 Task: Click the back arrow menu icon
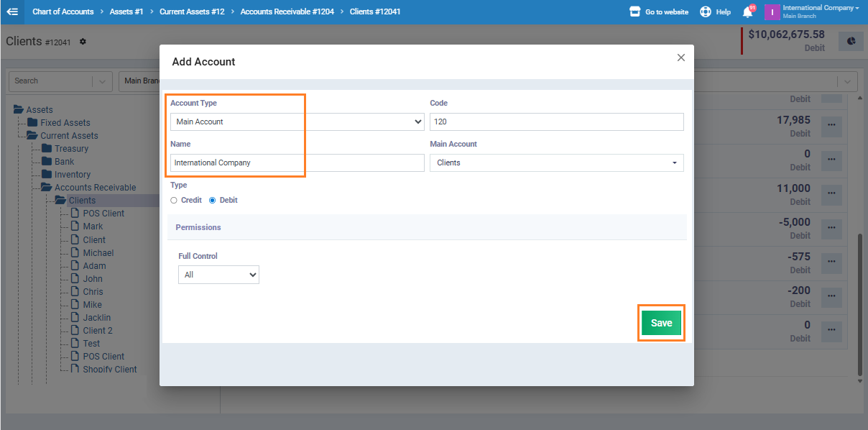coord(12,12)
